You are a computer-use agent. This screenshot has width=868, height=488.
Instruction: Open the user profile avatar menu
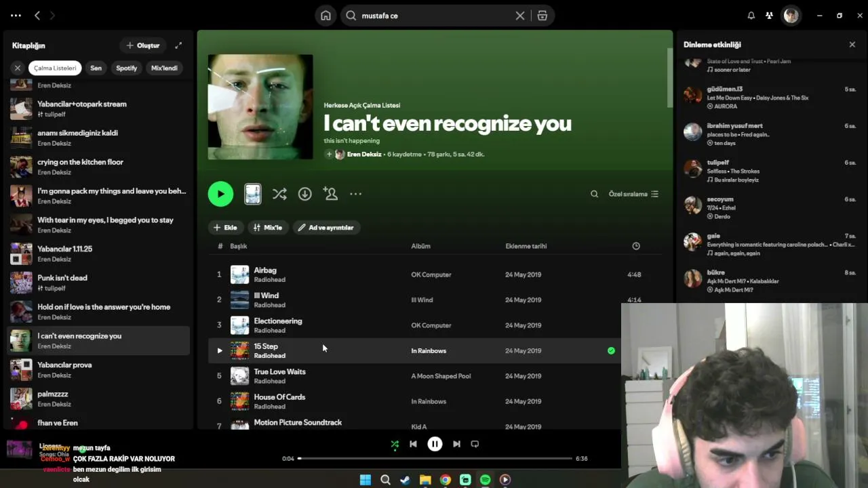tap(791, 16)
